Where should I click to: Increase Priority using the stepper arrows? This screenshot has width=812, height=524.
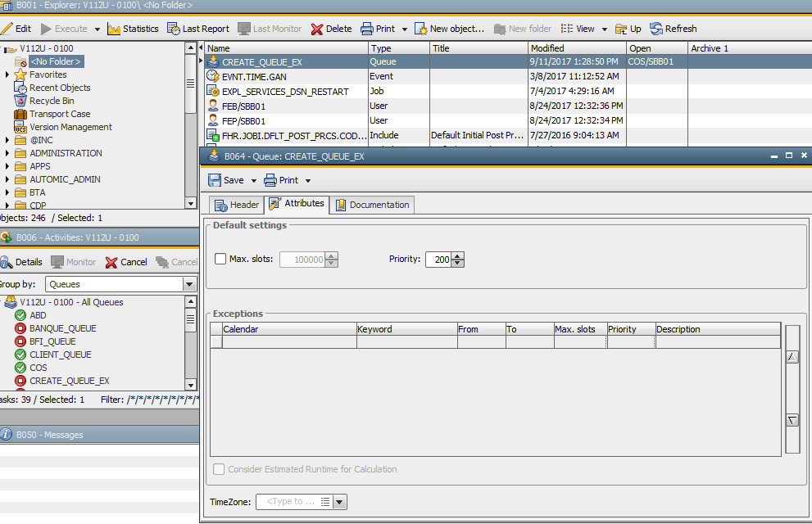coord(456,255)
